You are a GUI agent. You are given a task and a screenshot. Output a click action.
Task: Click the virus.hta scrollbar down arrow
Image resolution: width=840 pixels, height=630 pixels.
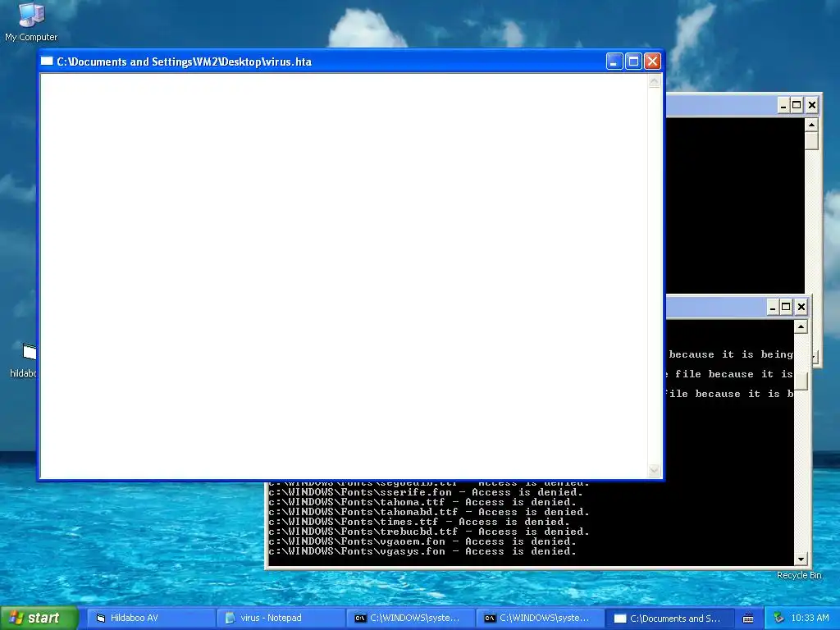click(654, 470)
